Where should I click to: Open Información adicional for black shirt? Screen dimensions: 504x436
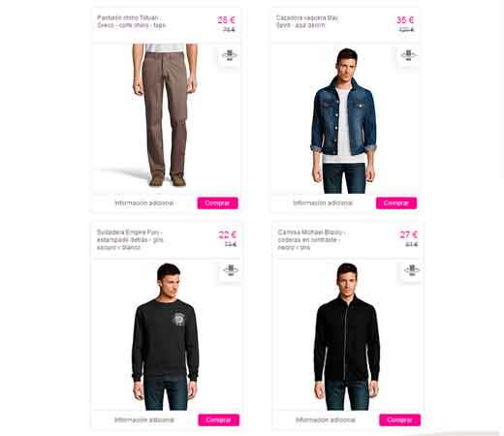326,420
